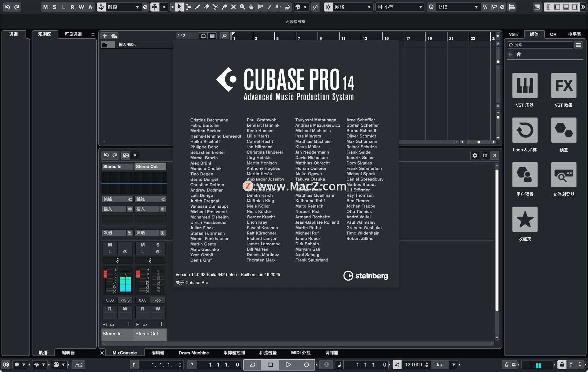The image size is (588, 372).
Task: Open MixConsole settings gear icon
Action: click(x=475, y=155)
